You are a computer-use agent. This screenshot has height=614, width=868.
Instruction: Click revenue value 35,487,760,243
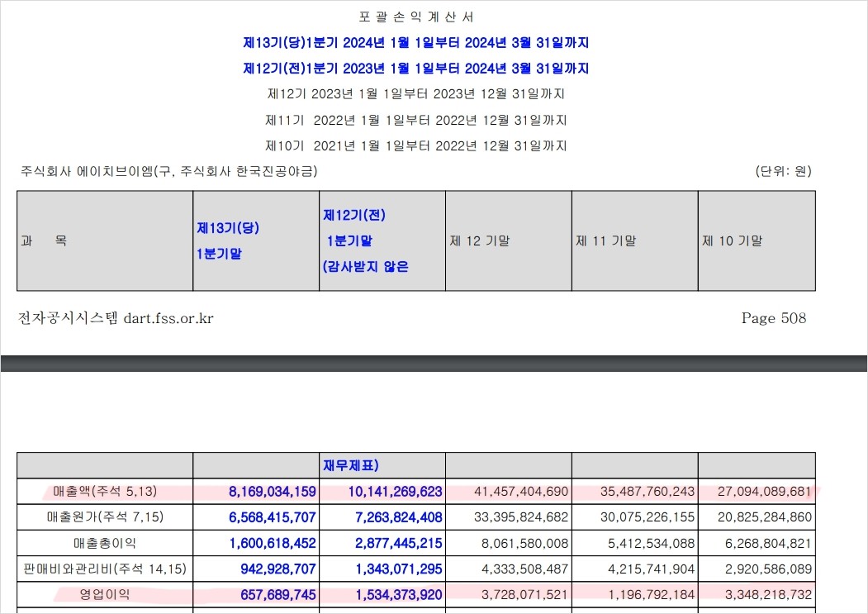647,492
